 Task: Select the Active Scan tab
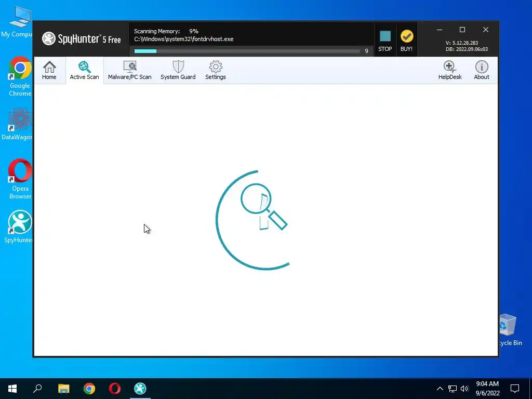tap(85, 70)
